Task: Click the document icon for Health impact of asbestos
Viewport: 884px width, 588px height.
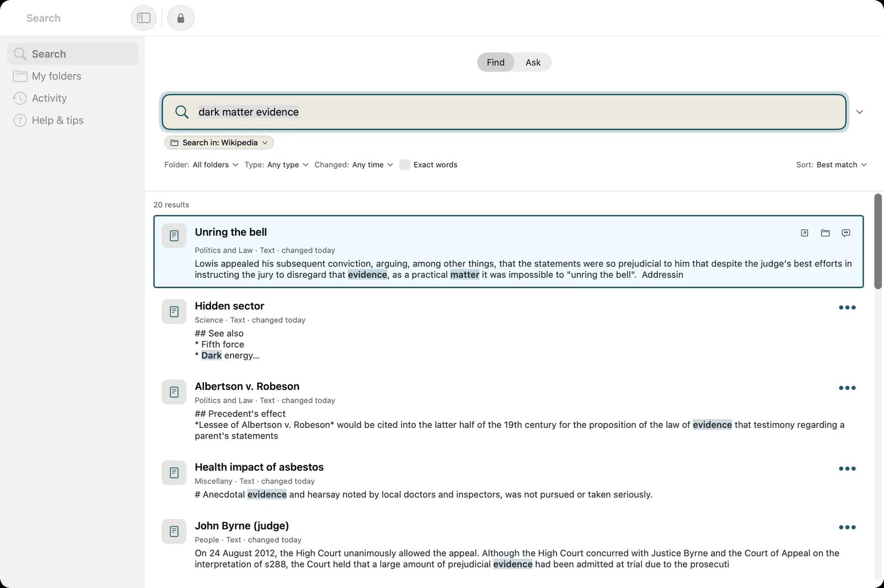Action: pos(174,473)
